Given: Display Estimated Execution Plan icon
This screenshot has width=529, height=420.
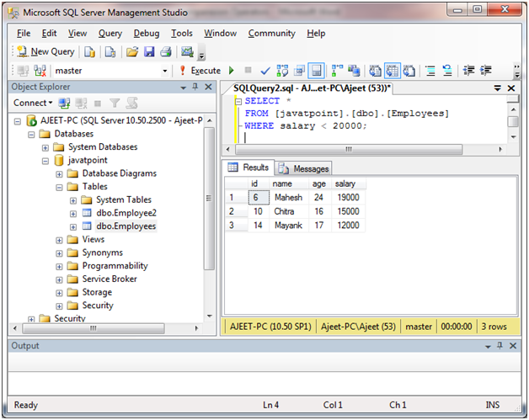Looking at the screenshot, I should click(282, 71).
